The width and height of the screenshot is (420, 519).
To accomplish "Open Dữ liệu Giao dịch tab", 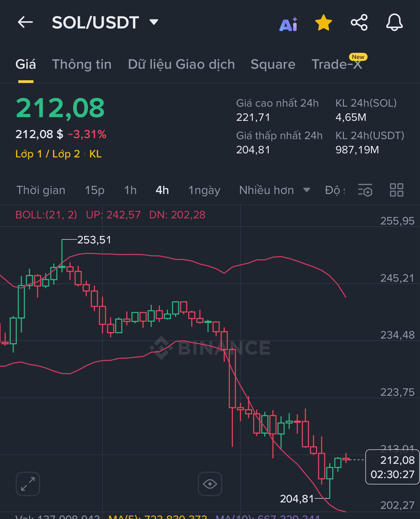I will 181,64.
